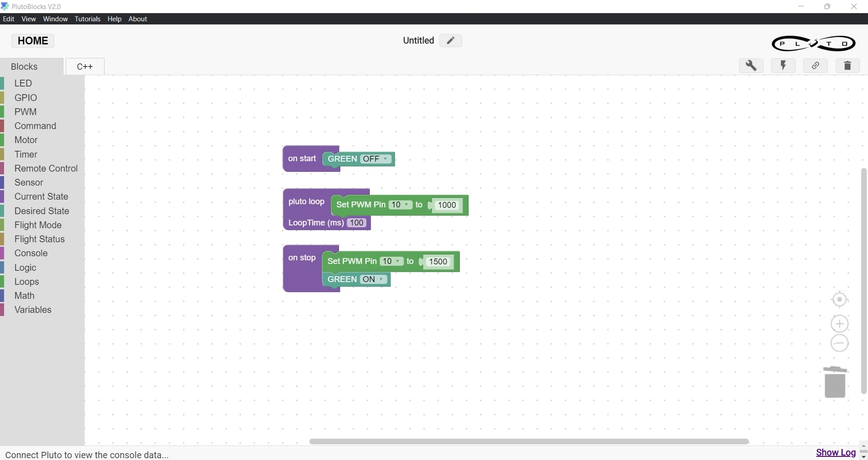Click the link connect icon
Screen dimensions: 868x460
(816, 66)
